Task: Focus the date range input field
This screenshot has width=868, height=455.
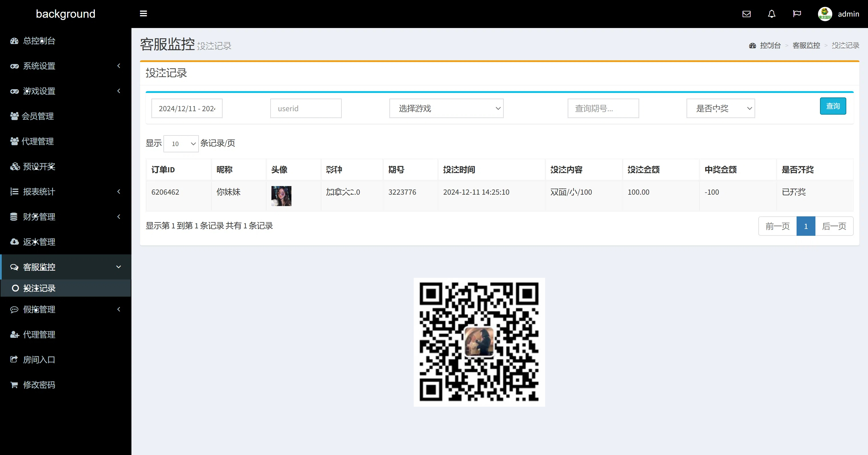Action: tap(187, 108)
